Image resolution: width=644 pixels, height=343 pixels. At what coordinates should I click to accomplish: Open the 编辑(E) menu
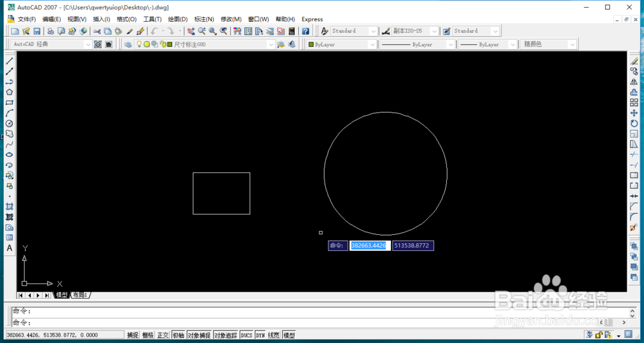point(52,19)
